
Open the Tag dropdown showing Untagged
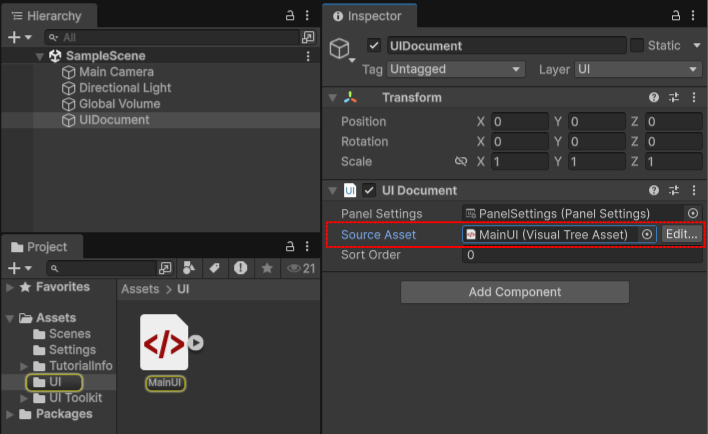tap(456, 70)
